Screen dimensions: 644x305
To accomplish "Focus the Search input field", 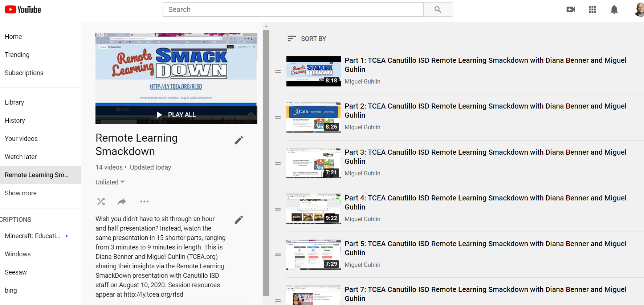I will point(293,9).
